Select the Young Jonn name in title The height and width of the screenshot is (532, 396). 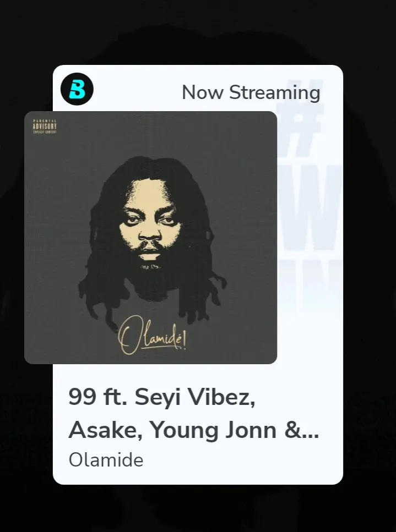click(213, 430)
